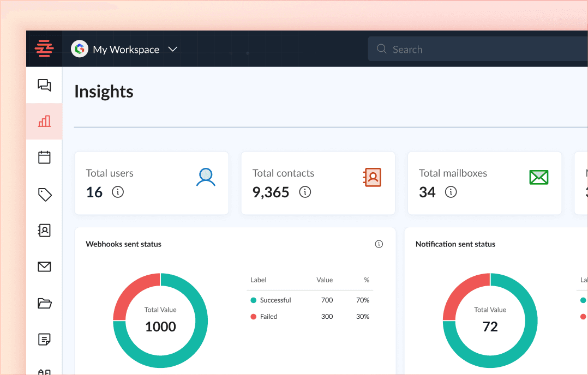Open the folder sidebar icon
The height and width of the screenshot is (375, 588).
pyautogui.click(x=45, y=303)
